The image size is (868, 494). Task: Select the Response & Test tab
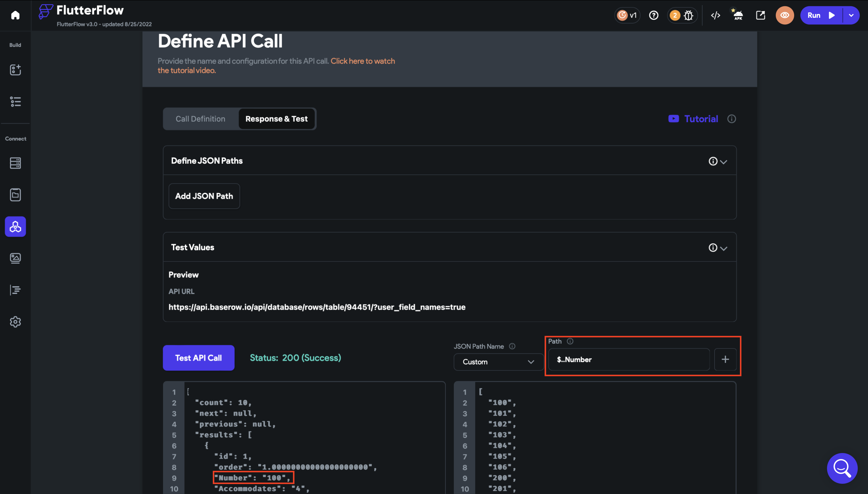click(276, 119)
